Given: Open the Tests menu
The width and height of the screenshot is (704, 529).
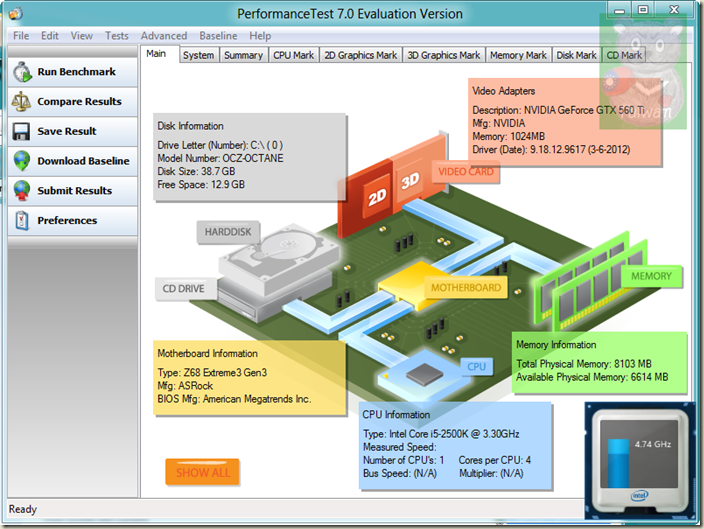Looking at the screenshot, I should 117,36.
